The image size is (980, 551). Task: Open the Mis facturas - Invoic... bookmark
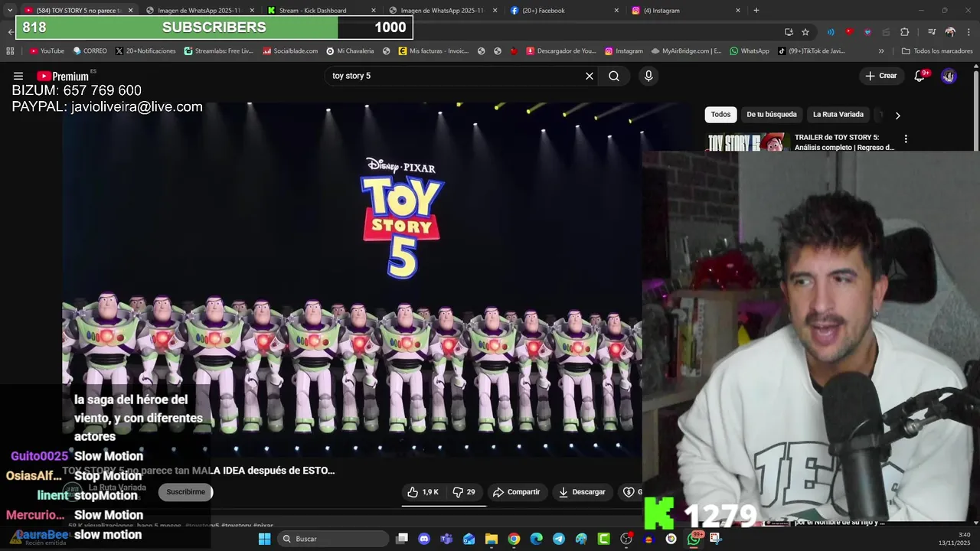point(433,51)
